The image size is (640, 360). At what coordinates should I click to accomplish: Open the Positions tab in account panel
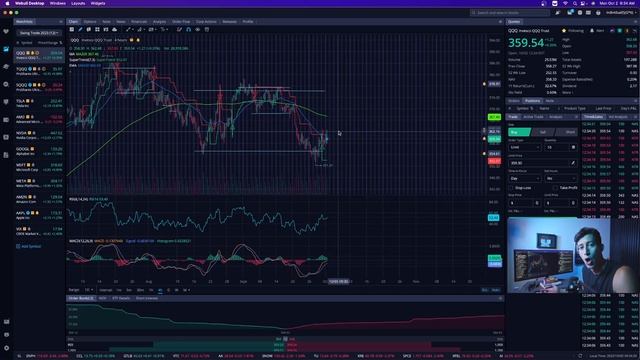(x=532, y=101)
